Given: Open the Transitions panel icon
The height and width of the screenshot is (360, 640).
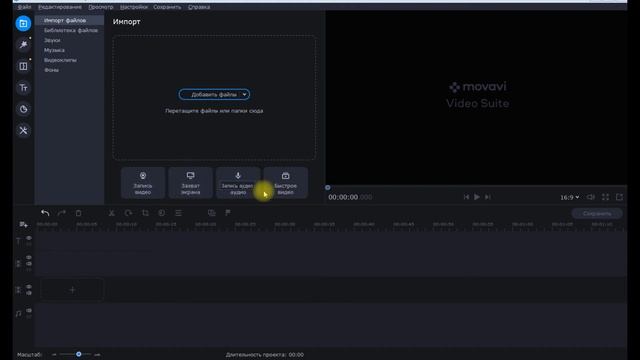Looking at the screenshot, I should pyautogui.click(x=23, y=66).
